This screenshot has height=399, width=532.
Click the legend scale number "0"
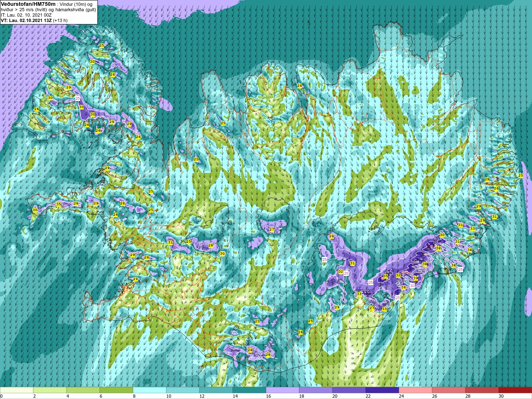[2, 396]
